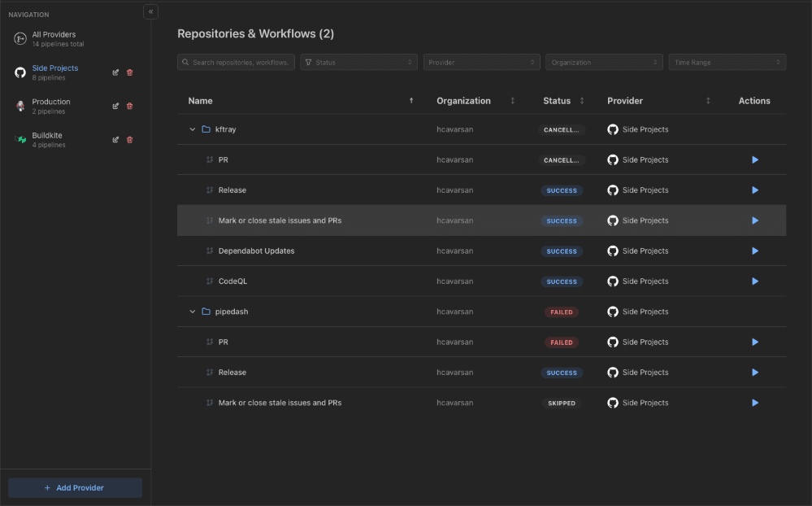
Task: Collapse the navigation sidebar
Action: pyautogui.click(x=150, y=11)
